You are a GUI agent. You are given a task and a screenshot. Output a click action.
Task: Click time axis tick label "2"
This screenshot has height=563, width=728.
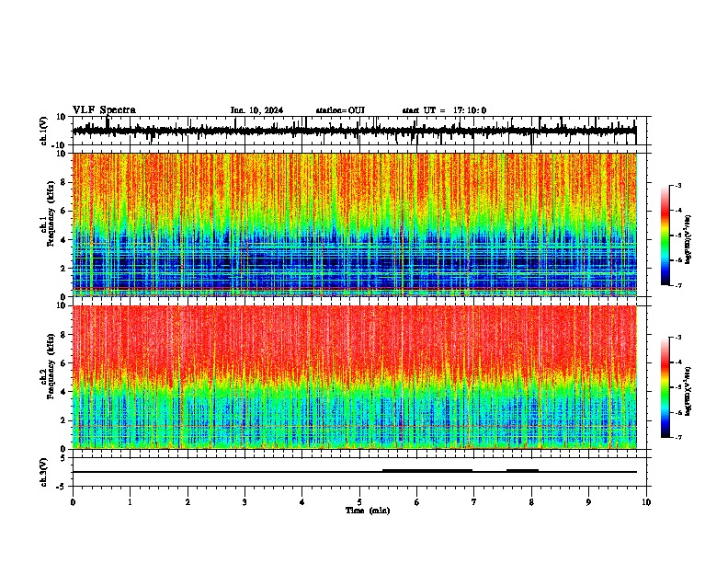188,502
